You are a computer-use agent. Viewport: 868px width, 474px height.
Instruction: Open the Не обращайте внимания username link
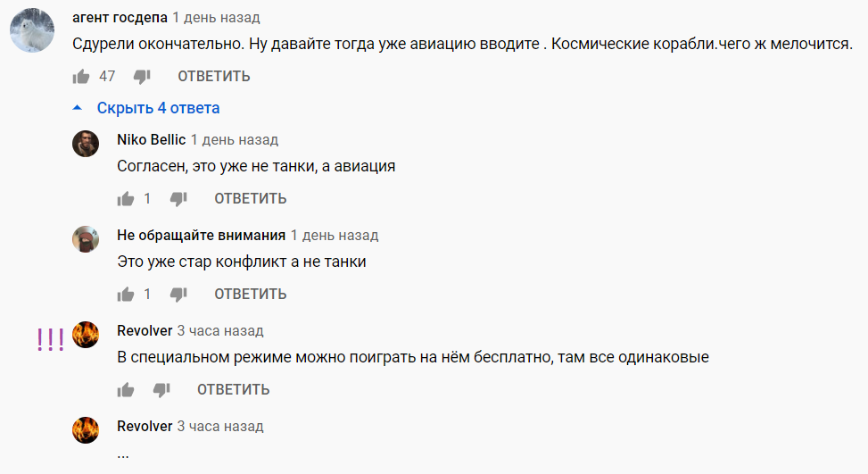coord(201,236)
